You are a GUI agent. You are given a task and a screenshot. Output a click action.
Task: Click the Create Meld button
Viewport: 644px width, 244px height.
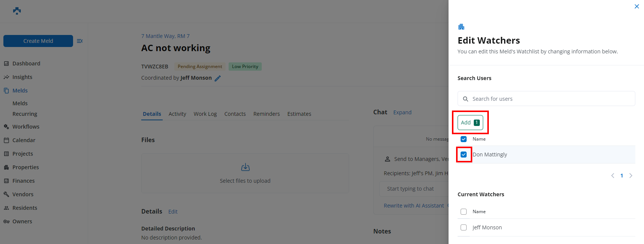pos(38,41)
